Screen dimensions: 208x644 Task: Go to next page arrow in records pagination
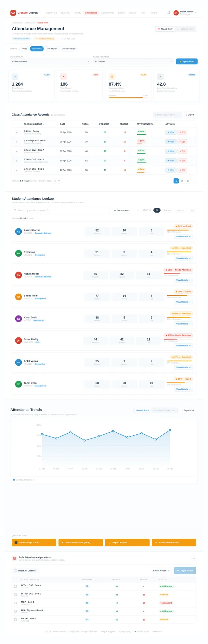pos(194,181)
